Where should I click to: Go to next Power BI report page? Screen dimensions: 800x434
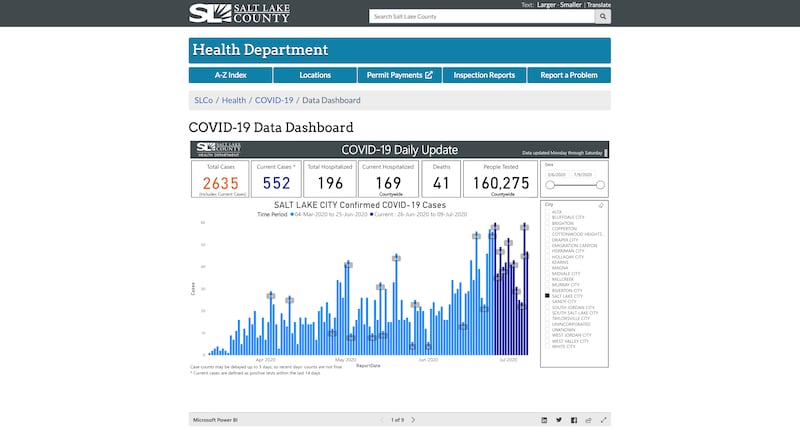[414, 420]
